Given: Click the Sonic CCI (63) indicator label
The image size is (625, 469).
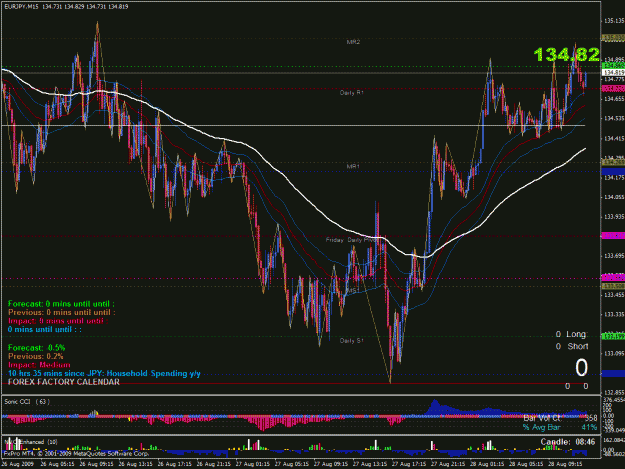Looking at the screenshot, I should tap(27, 402).
